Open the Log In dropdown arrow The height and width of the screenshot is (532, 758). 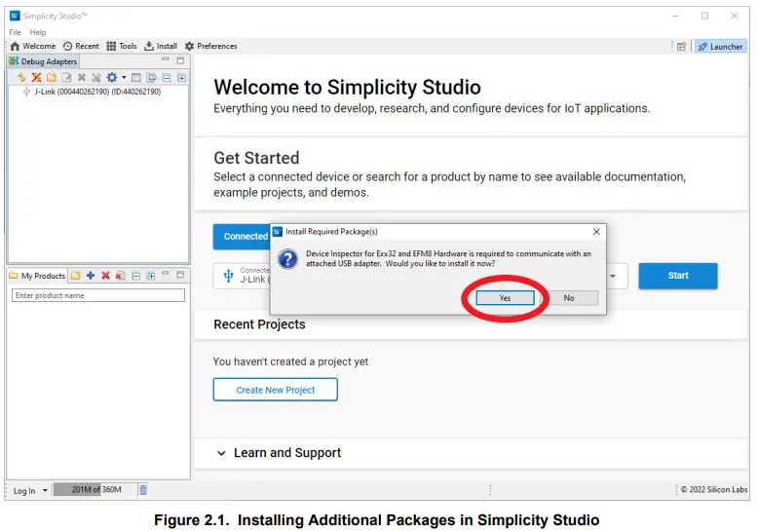tap(45, 490)
